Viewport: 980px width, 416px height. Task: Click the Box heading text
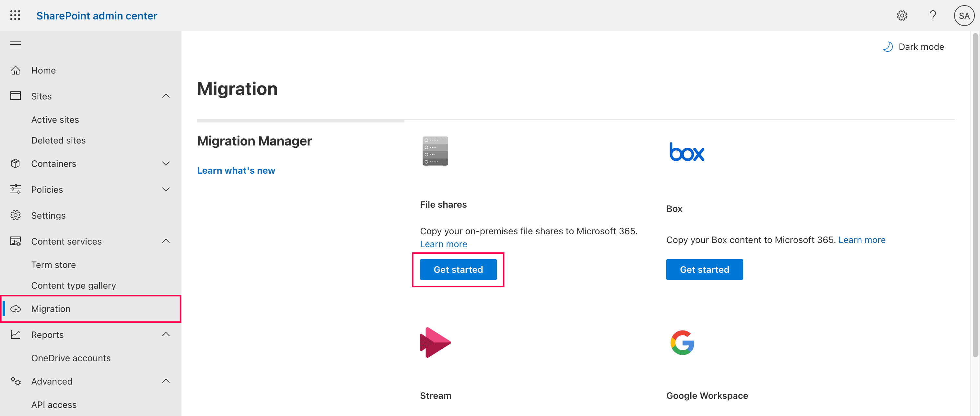674,209
